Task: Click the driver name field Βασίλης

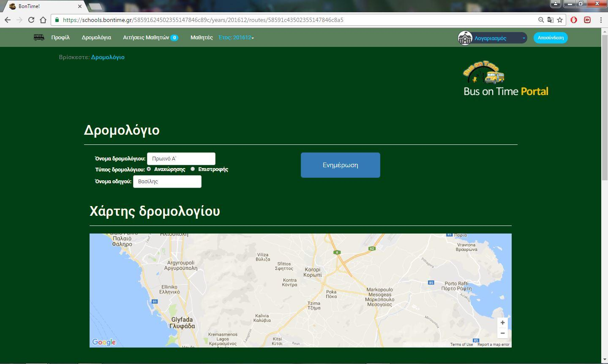Action: (x=167, y=182)
